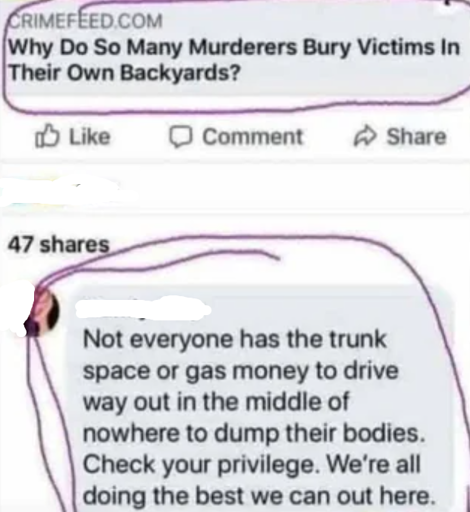The image size is (470, 512).
Task: Tap the Like button label
Action: (x=90, y=137)
